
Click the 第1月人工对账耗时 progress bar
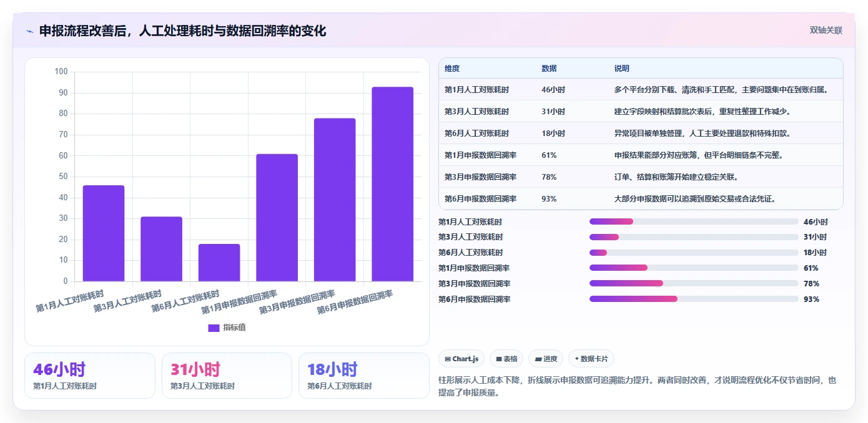coord(694,221)
